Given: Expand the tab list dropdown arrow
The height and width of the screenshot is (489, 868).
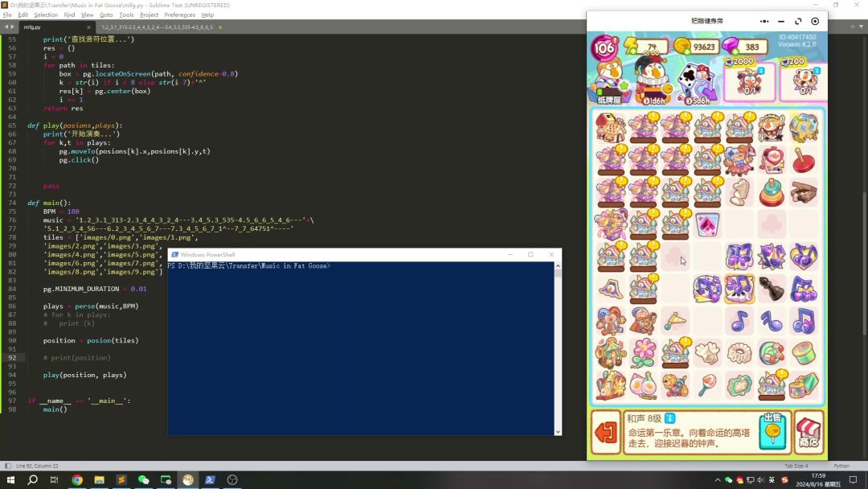Looking at the screenshot, I should click(x=852, y=27).
